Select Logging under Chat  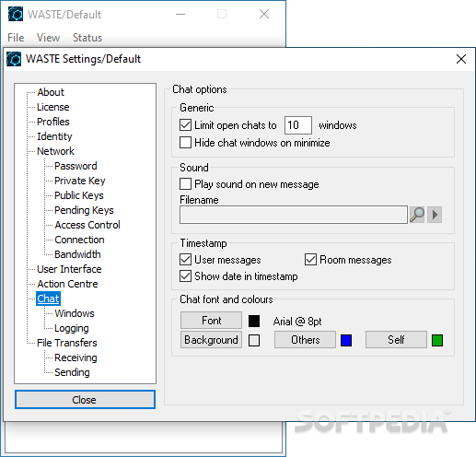coord(72,328)
